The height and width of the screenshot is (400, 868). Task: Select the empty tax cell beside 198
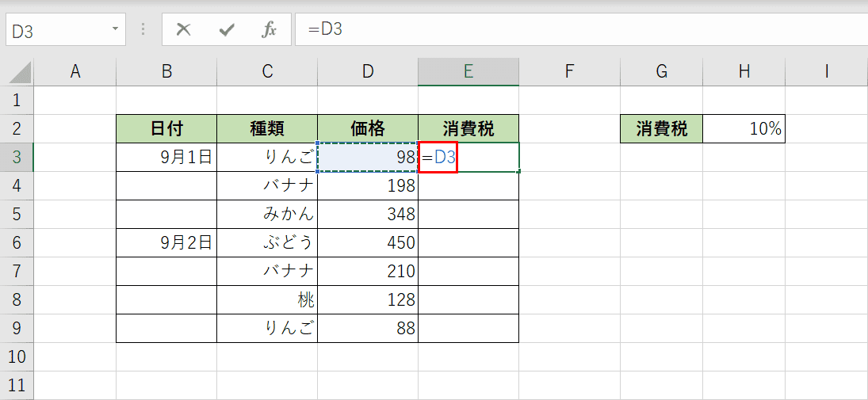click(x=468, y=186)
